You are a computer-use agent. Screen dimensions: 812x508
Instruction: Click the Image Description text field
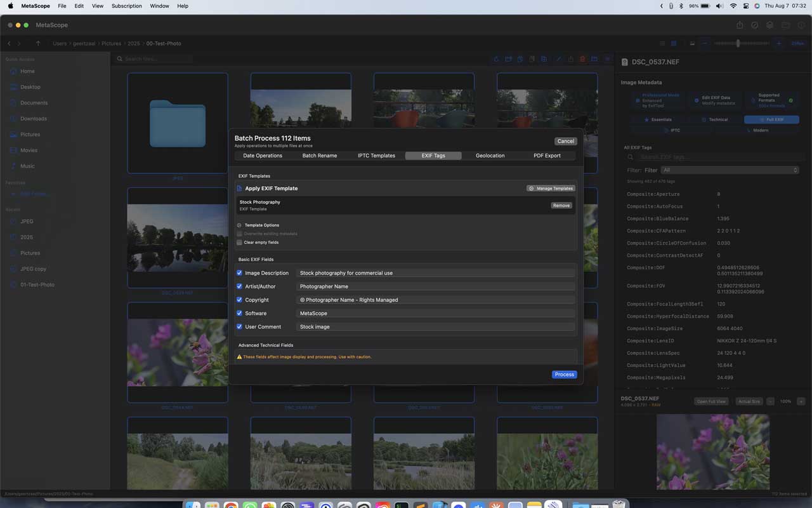436,273
